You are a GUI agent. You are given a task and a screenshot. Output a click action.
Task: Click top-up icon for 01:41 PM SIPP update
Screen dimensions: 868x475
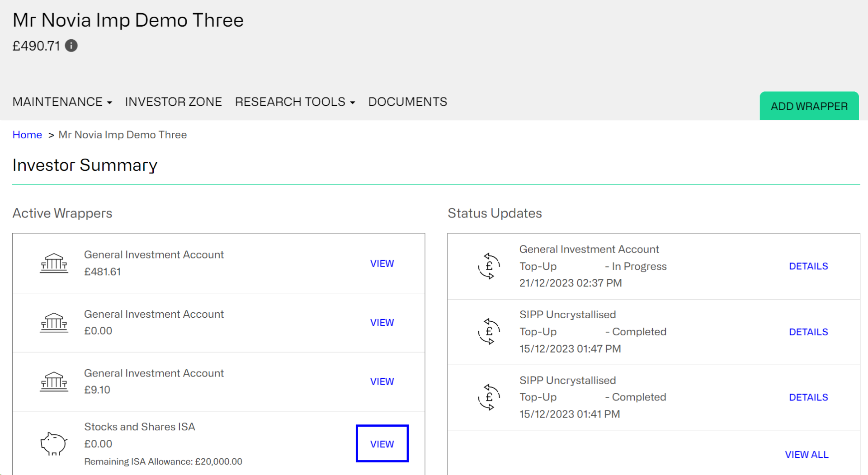pyautogui.click(x=489, y=397)
